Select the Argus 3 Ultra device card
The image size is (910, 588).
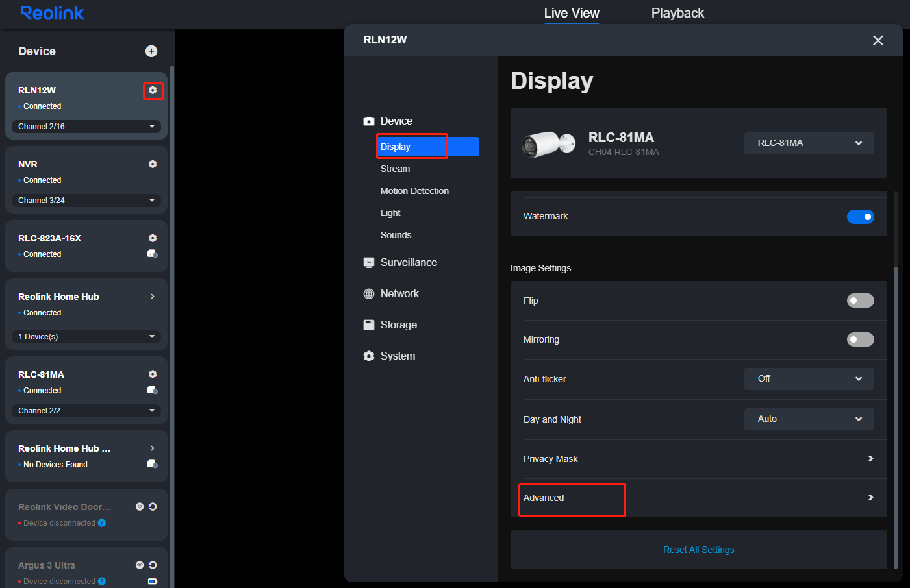coord(86,568)
